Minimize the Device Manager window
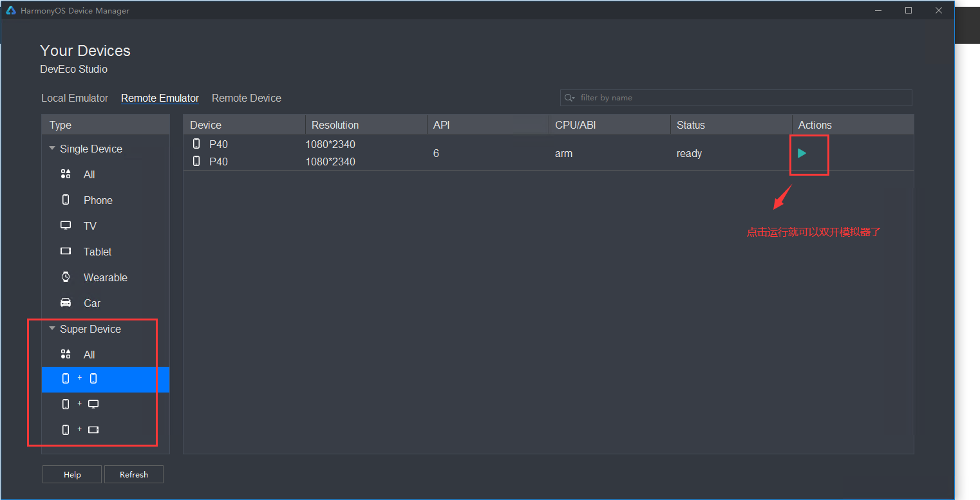 pyautogui.click(x=879, y=10)
